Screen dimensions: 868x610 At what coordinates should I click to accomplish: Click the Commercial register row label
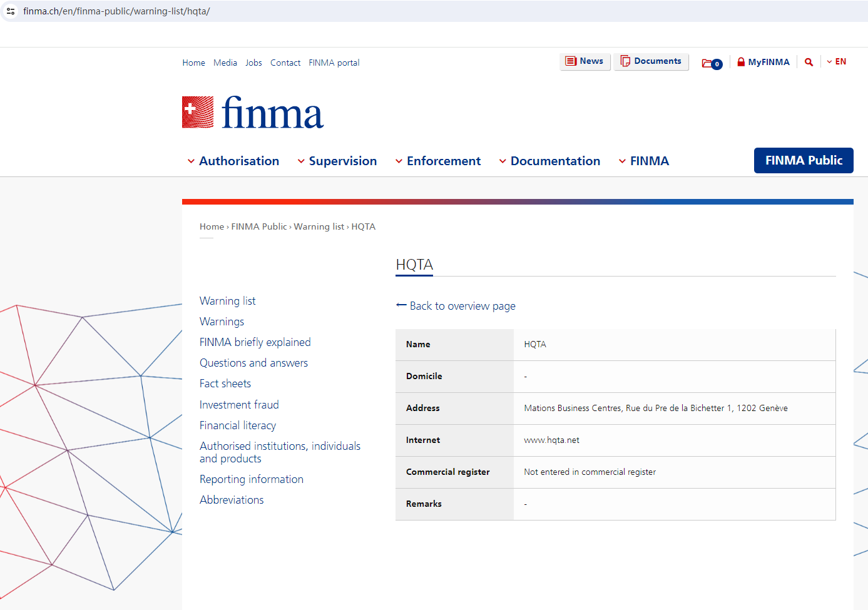(448, 472)
